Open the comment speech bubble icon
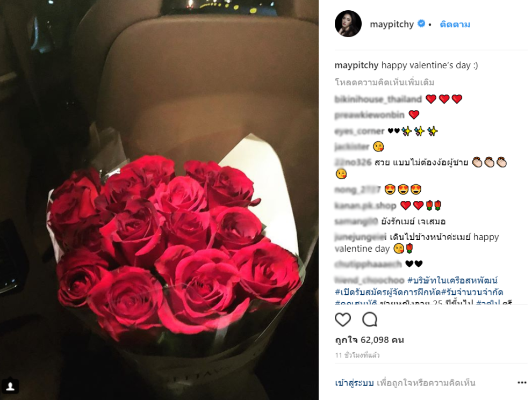Image resolution: width=532 pixels, height=400 pixels. (x=370, y=319)
